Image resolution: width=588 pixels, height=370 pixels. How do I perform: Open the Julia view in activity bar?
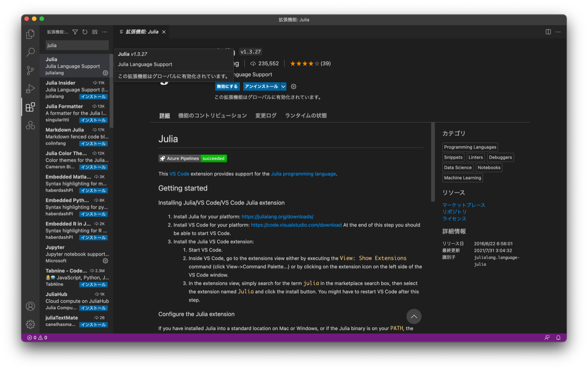30,125
